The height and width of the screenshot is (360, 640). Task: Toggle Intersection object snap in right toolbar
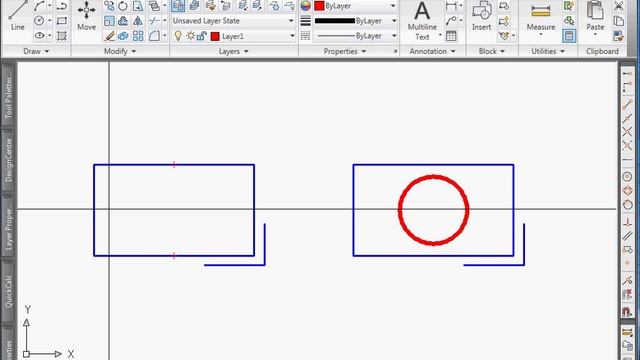click(627, 132)
